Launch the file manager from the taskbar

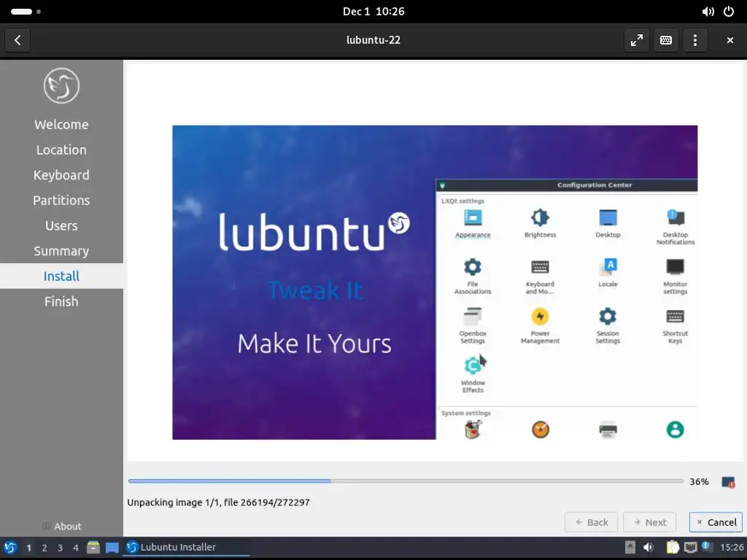click(93, 548)
